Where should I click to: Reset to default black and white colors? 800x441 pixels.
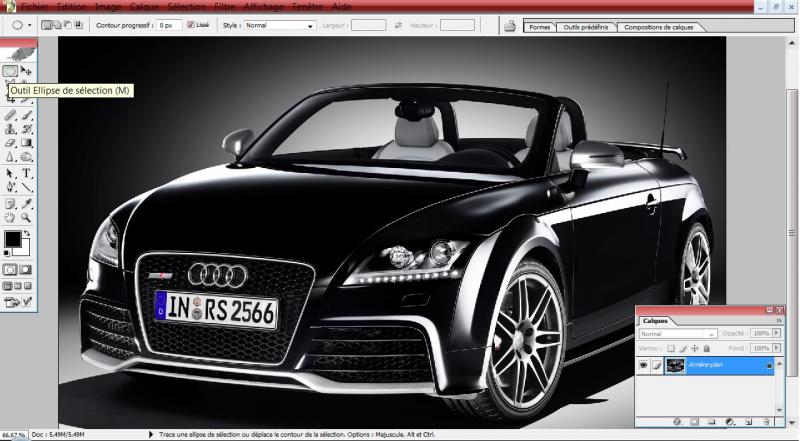click(x=7, y=253)
